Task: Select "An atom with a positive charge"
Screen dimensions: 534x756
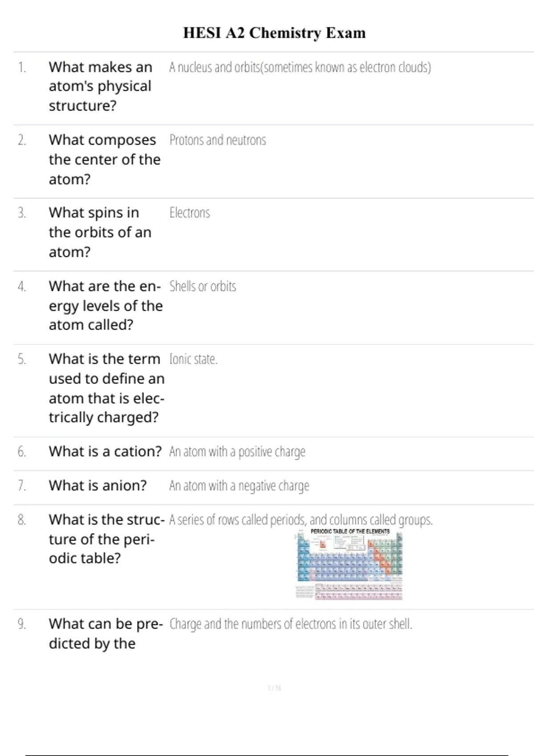Action: point(237,452)
